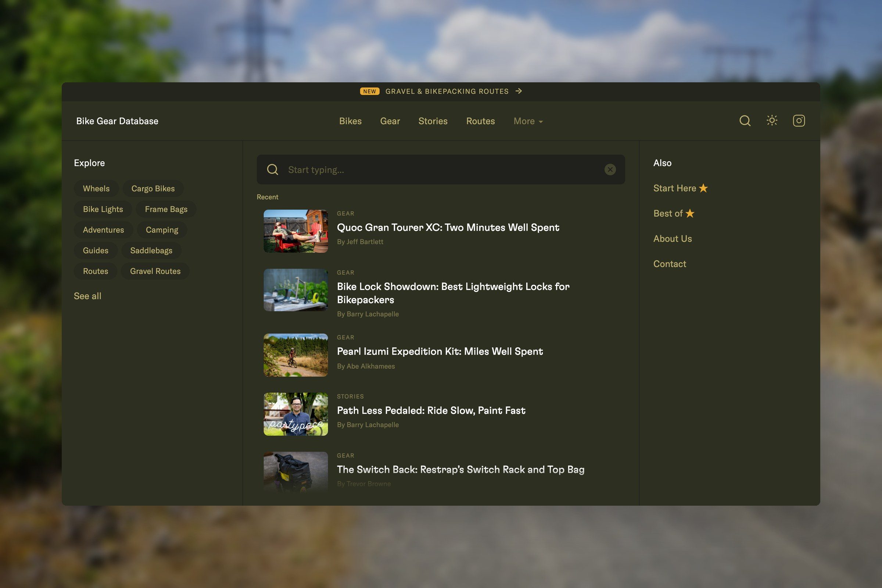Open the Instagram icon link
The height and width of the screenshot is (588, 882).
799,121
